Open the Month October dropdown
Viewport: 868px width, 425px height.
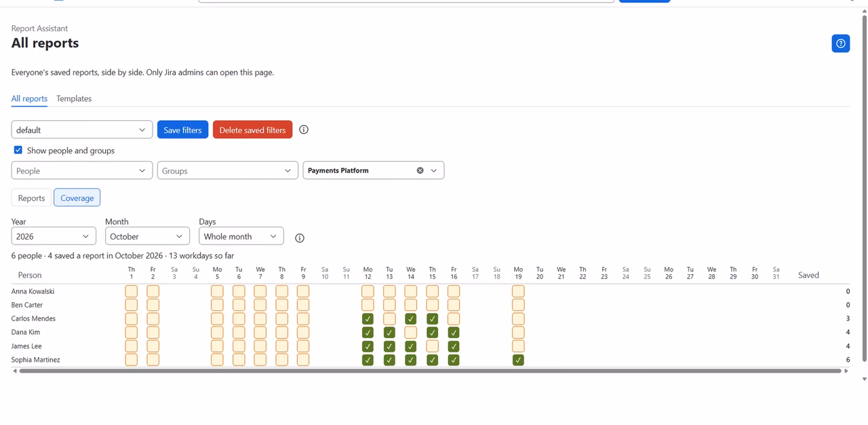[x=147, y=236]
